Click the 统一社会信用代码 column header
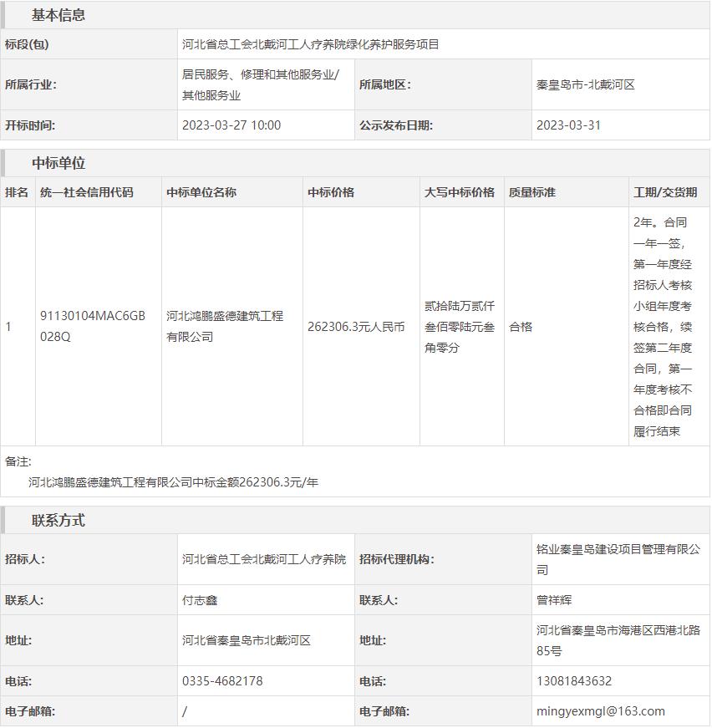Screen dimensions: 712x728 86,192
